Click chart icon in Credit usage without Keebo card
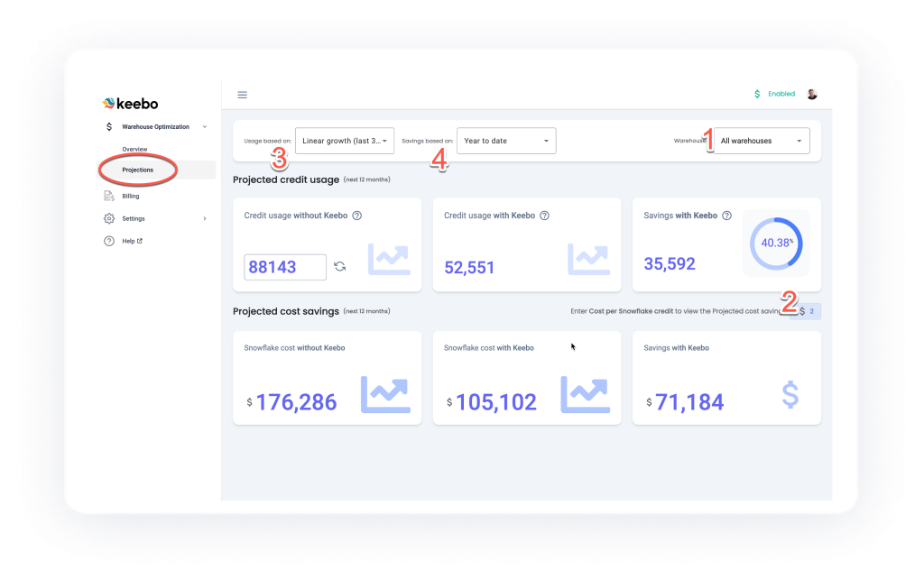Viewport: 924px width, 579px height. pos(389,259)
